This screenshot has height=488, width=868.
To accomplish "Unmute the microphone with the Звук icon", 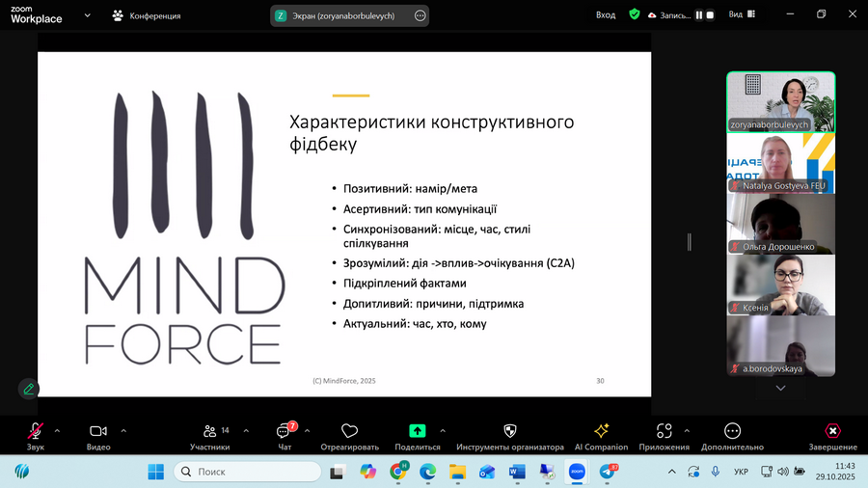I will (36, 431).
